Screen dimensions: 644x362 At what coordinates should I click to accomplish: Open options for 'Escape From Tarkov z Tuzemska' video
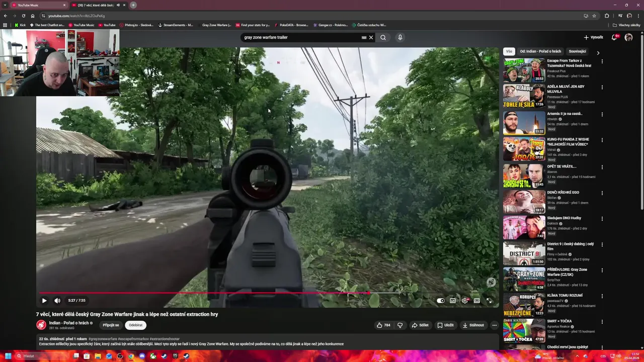[602, 61]
